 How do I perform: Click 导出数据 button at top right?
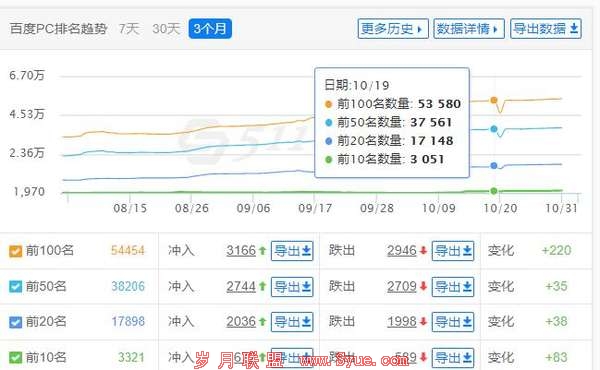(x=546, y=29)
